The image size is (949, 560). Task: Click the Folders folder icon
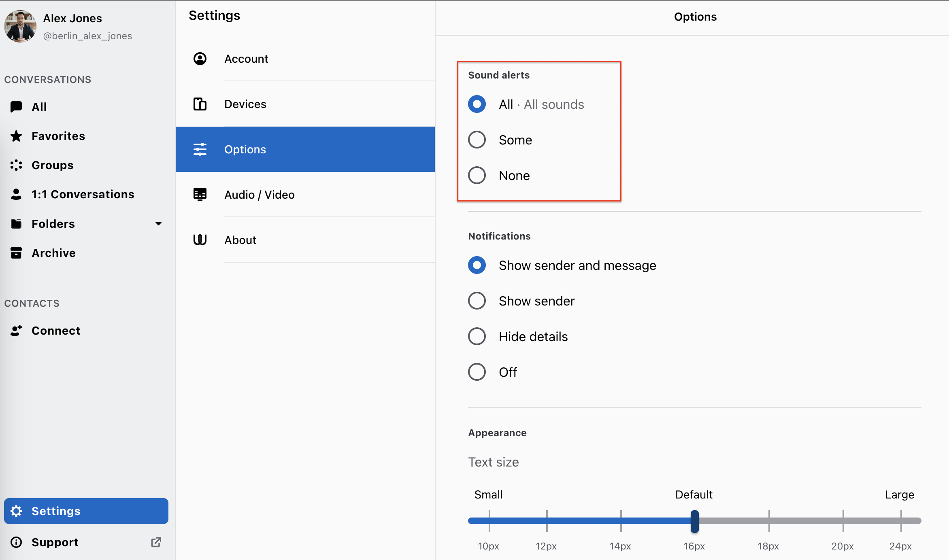click(16, 224)
